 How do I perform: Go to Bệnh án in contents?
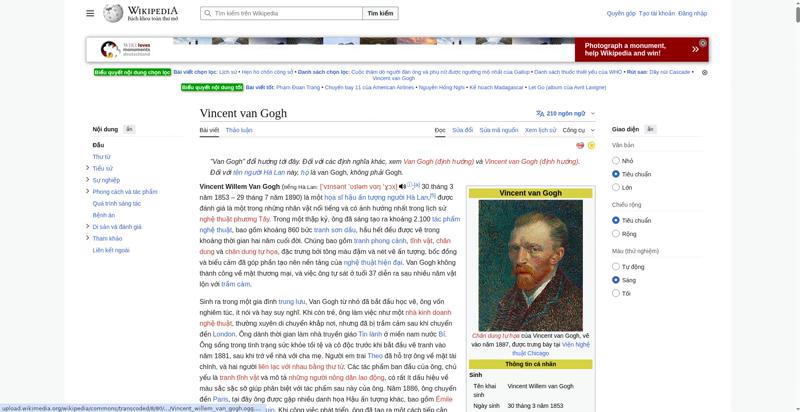coord(104,215)
